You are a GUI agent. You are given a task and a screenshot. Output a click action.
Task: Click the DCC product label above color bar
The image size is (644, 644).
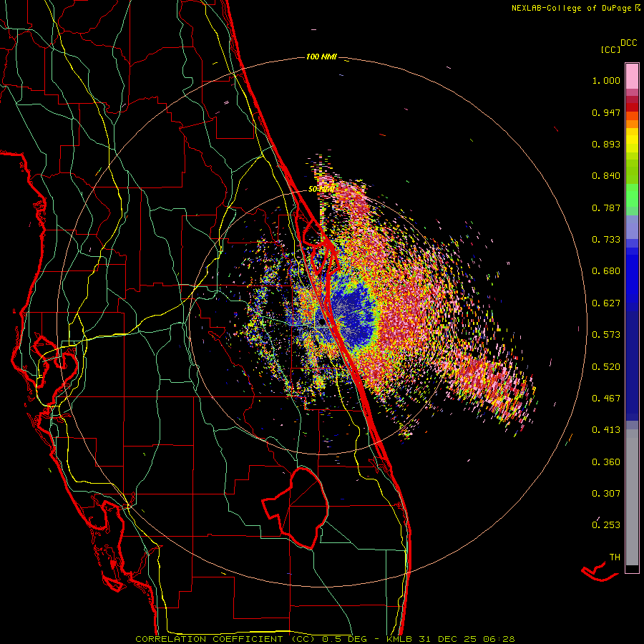[x=628, y=42]
